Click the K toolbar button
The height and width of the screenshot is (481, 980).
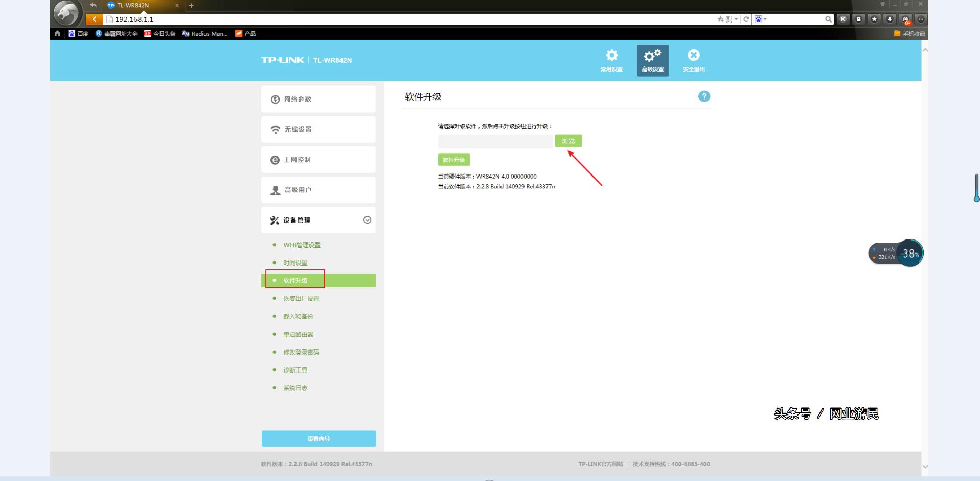point(843,19)
